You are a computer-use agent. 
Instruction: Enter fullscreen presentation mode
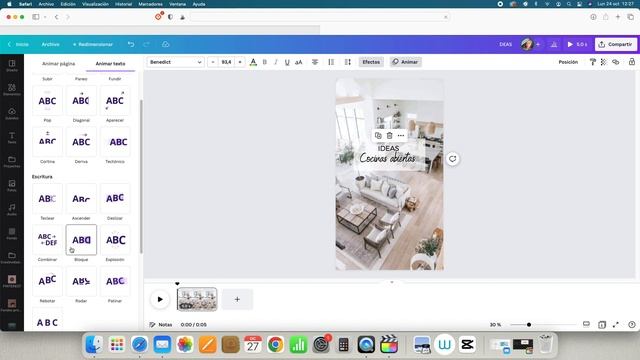pyautogui.click(x=616, y=324)
